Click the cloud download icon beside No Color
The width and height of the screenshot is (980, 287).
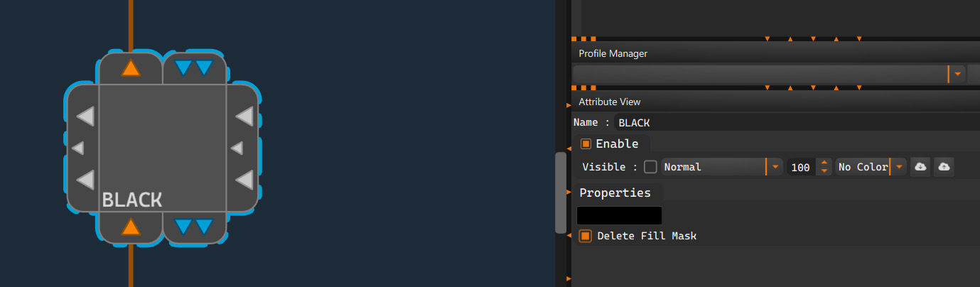coord(920,167)
